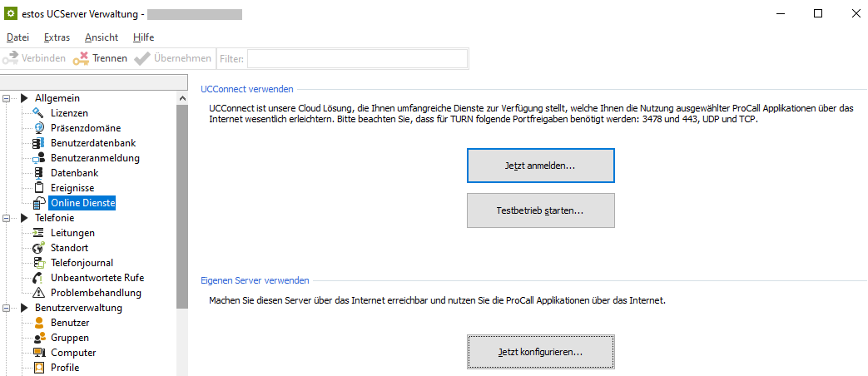This screenshot has height=376, width=868.
Task: Click the Benutzerdatenbank icon
Action: pyautogui.click(x=39, y=142)
